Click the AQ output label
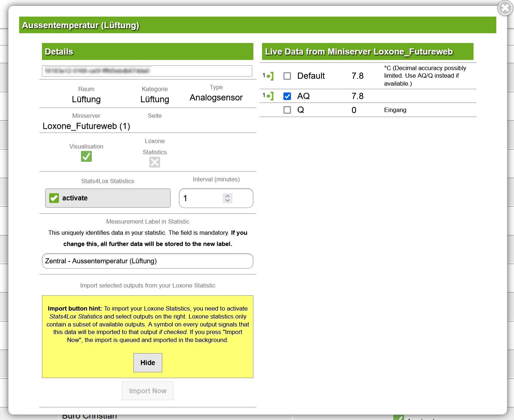Screen dimensions: 514x420 click(303, 96)
